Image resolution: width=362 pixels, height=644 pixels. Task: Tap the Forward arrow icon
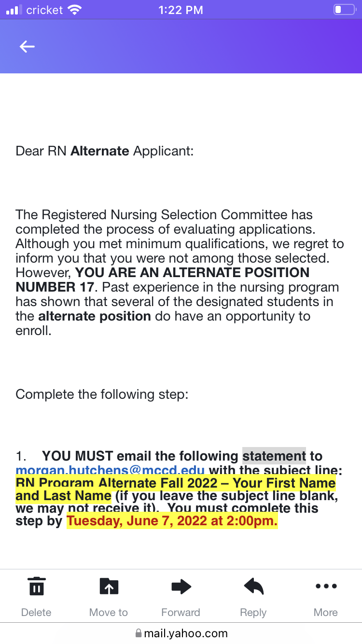point(181,587)
